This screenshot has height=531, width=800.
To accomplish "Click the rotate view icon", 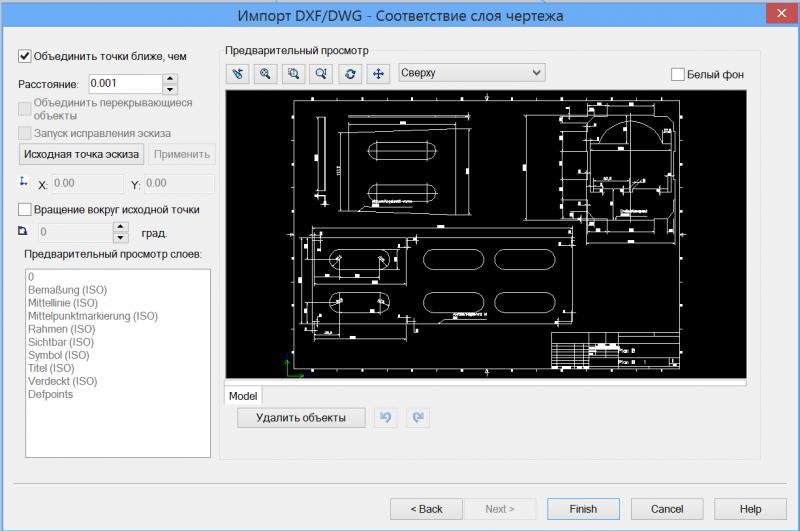I will 350,73.
